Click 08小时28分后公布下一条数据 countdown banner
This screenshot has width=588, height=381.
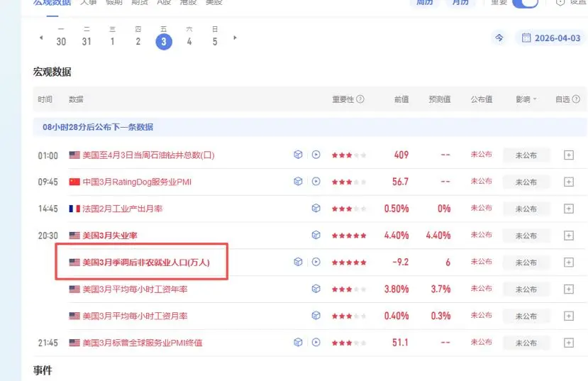click(310, 127)
